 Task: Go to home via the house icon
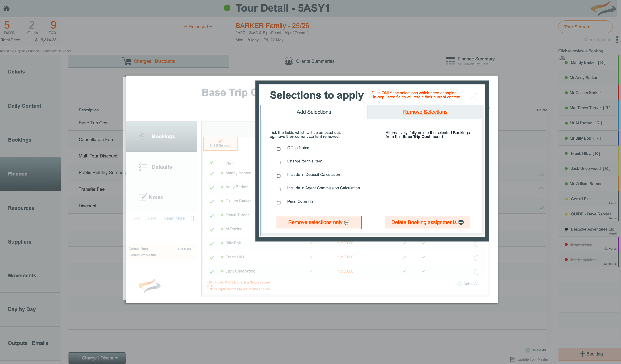tap(6, 8)
